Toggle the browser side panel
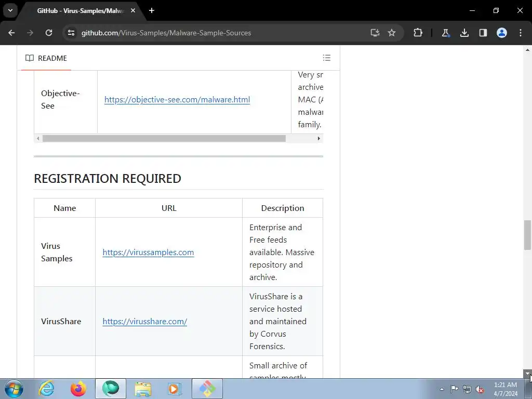The height and width of the screenshot is (399, 532). coord(483,33)
